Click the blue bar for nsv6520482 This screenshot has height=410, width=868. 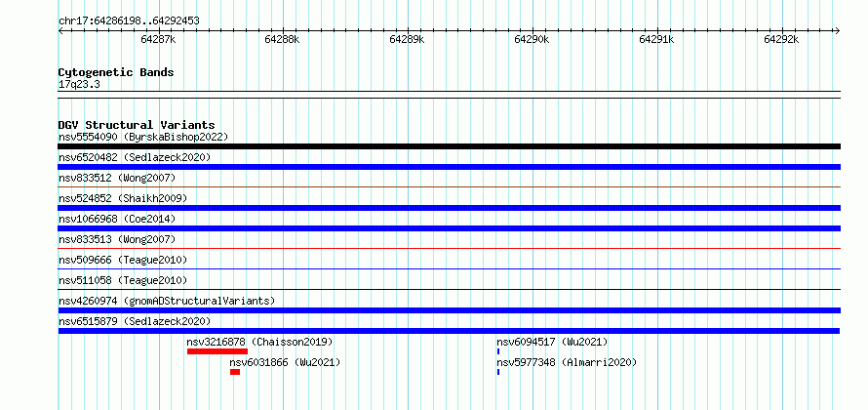coord(449,167)
